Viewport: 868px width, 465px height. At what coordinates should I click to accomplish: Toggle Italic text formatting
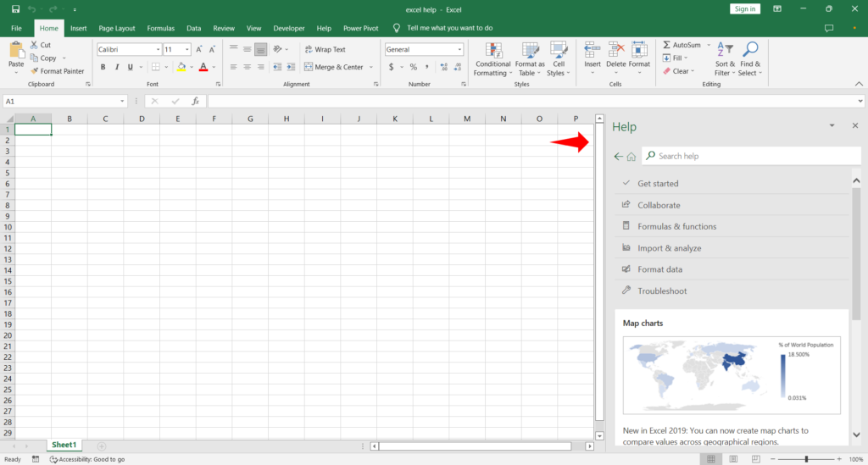pos(117,67)
